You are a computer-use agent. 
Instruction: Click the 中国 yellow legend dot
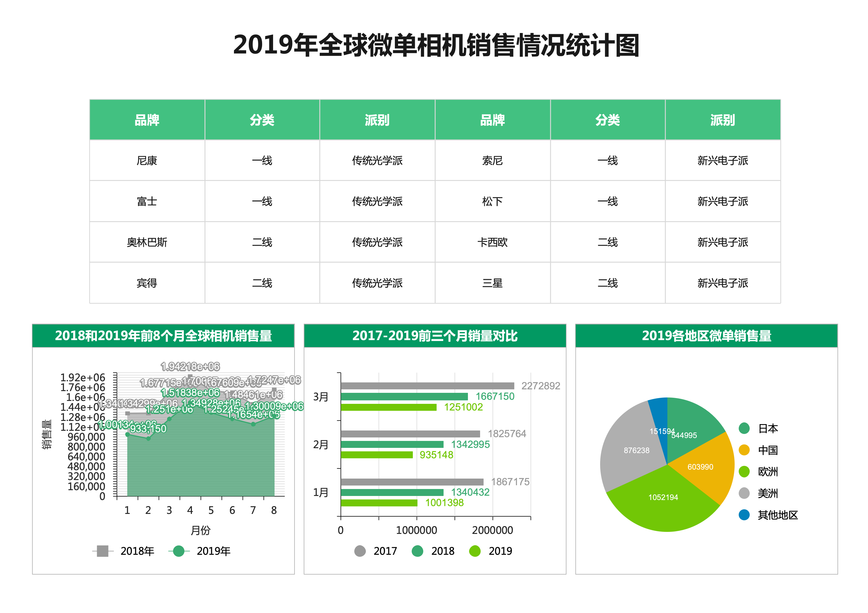[744, 450]
